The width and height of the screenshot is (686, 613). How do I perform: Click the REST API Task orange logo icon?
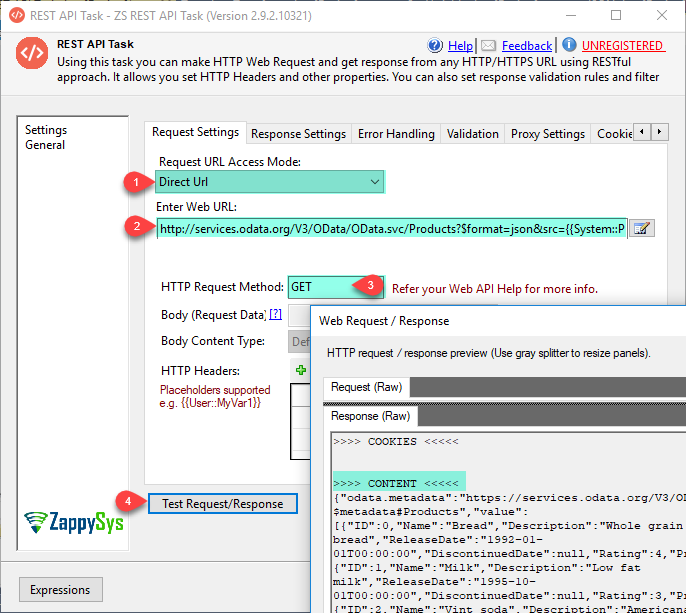pyautogui.click(x=32, y=53)
